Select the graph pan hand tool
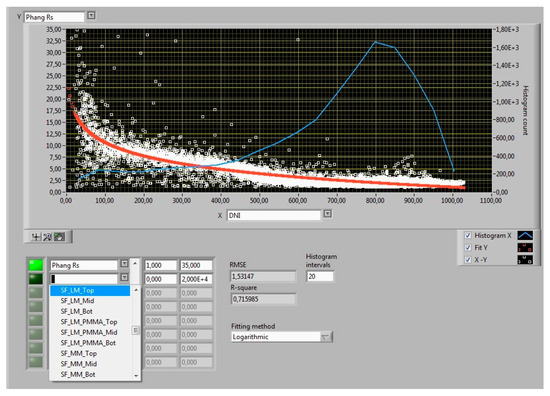 point(59,237)
